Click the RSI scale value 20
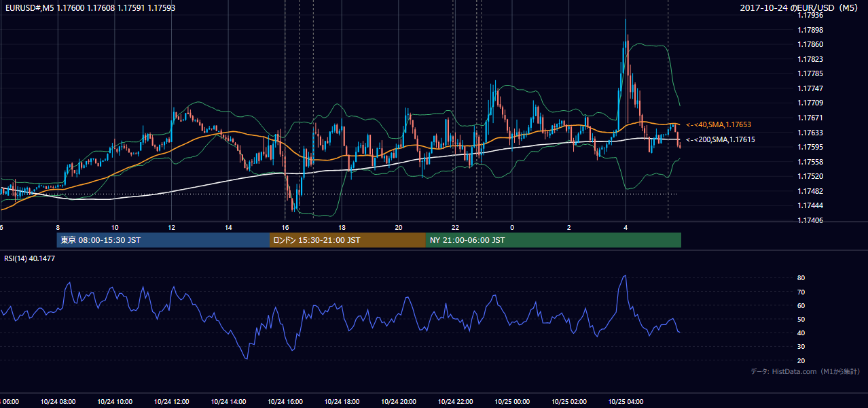868x408 pixels. click(801, 360)
